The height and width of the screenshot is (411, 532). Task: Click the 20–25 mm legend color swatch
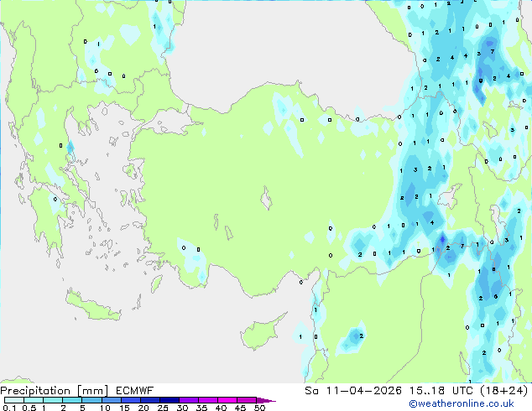(149, 400)
